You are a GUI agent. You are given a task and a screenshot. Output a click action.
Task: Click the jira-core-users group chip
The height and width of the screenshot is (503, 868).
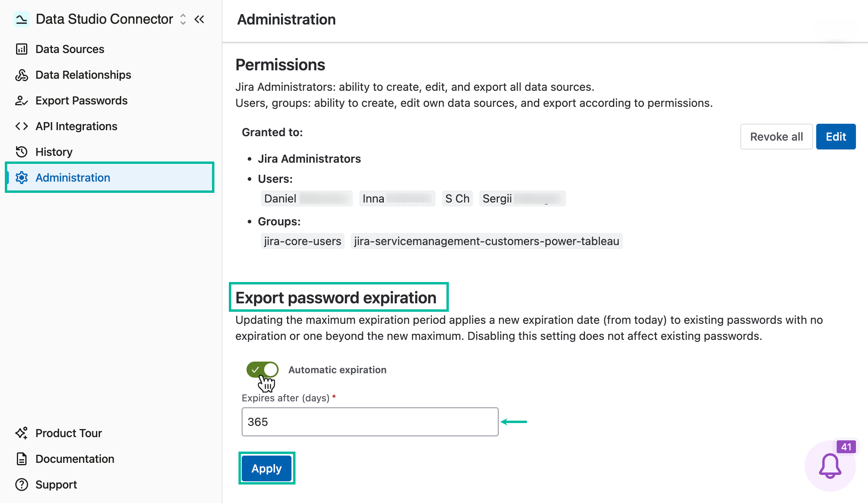point(302,241)
